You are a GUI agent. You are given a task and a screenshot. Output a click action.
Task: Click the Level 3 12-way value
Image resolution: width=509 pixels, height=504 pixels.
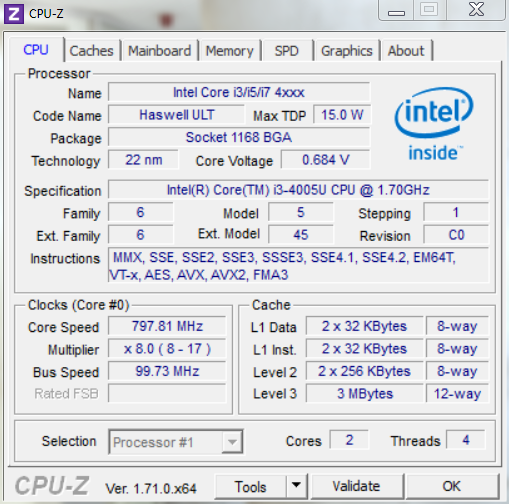click(457, 393)
